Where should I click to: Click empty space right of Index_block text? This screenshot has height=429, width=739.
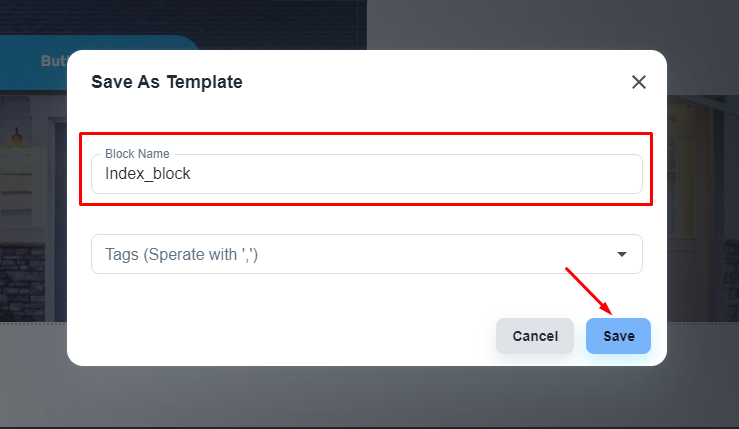tap(420, 174)
